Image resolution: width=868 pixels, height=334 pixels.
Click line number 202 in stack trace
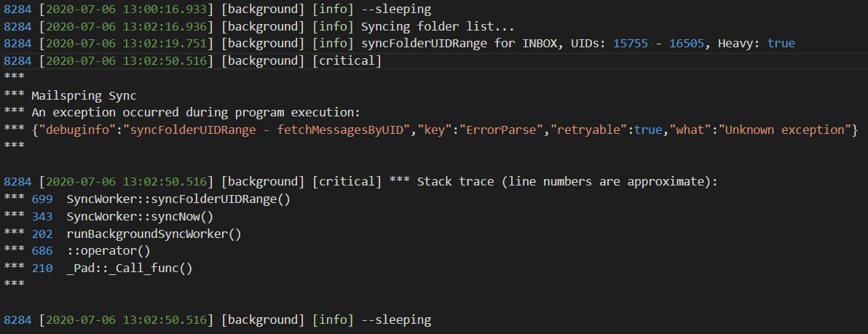pyautogui.click(x=42, y=234)
